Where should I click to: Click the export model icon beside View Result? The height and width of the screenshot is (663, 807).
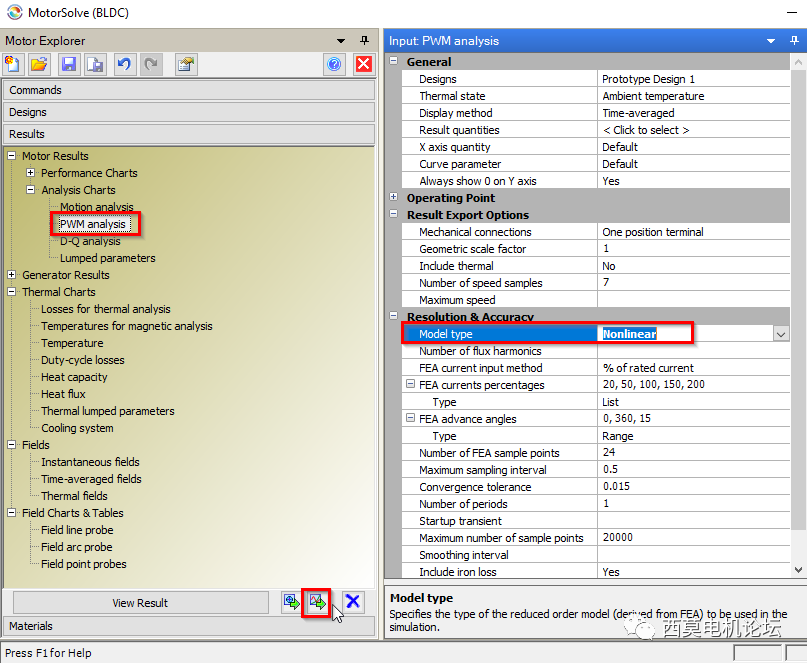pyautogui.click(x=291, y=602)
